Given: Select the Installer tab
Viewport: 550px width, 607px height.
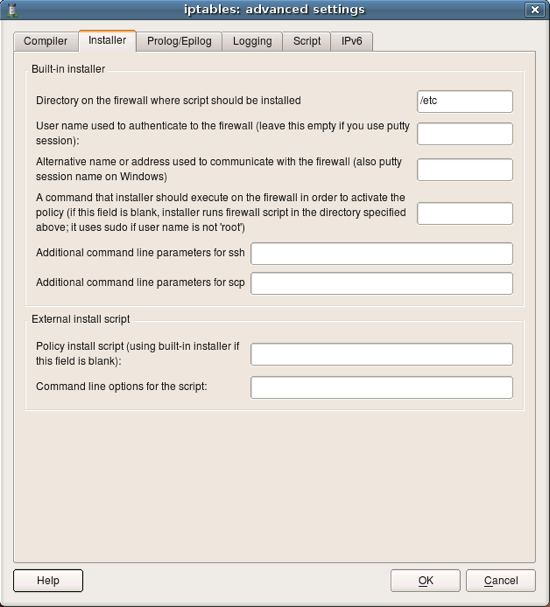Looking at the screenshot, I should click(107, 40).
